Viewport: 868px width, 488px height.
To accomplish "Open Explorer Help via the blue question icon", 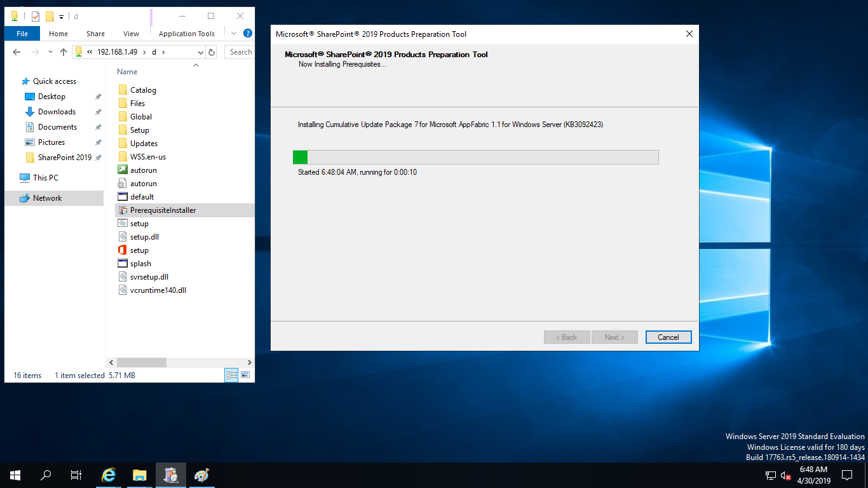I will tap(248, 33).
